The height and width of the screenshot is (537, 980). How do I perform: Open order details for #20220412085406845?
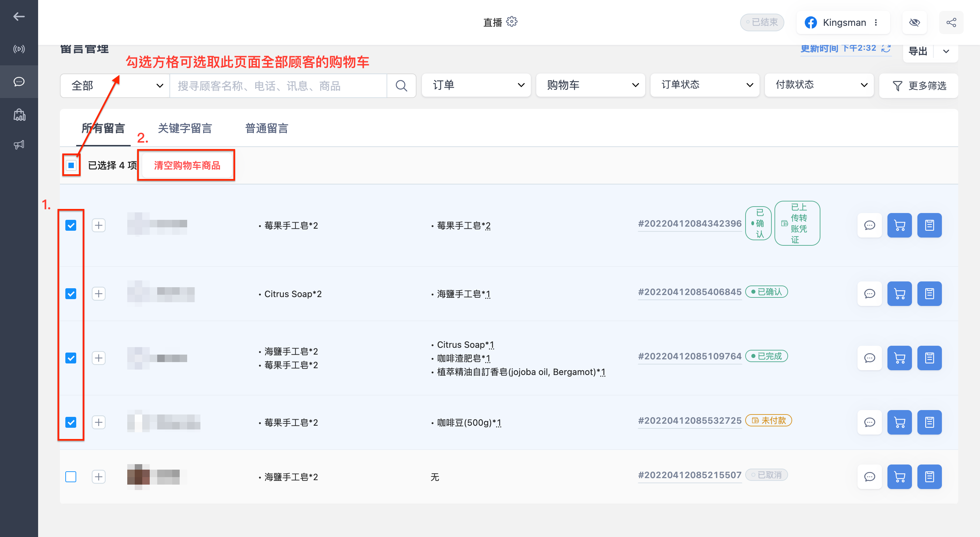click(929, 294)
